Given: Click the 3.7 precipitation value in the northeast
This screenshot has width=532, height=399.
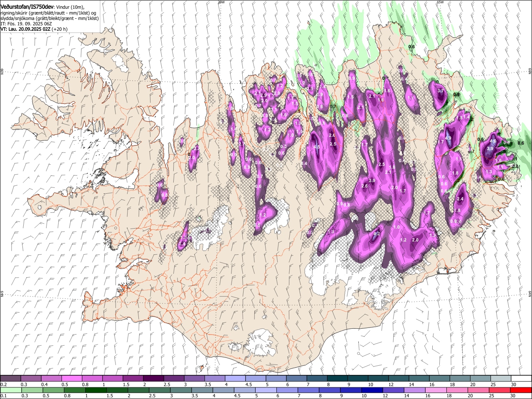Looking at the screenshot, I should (x=441, y=91).
